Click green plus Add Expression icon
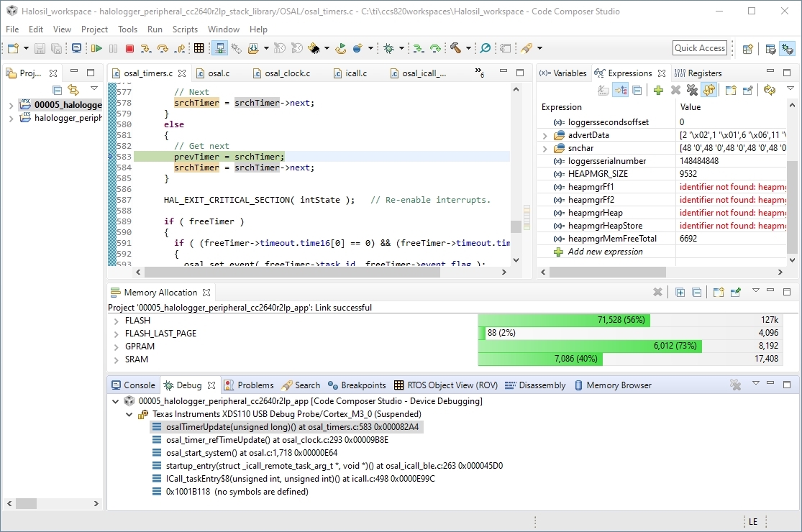The height and width of the screenshot is (532, 802). point(658,91)
